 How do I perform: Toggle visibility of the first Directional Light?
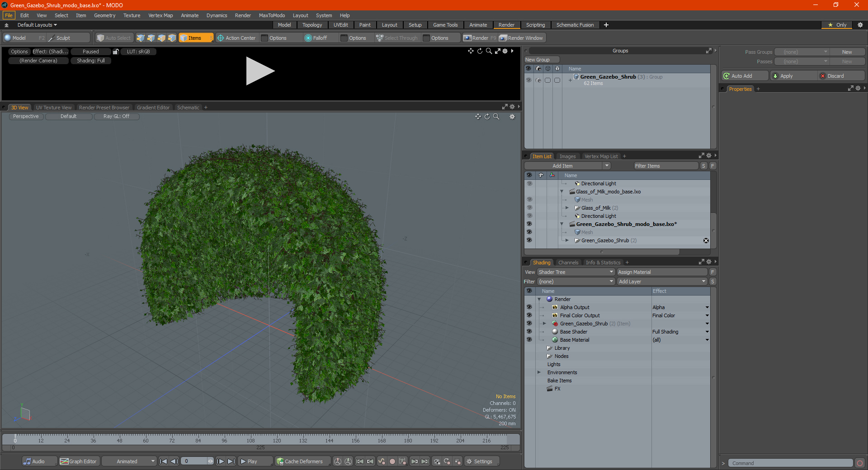(529, 183)
